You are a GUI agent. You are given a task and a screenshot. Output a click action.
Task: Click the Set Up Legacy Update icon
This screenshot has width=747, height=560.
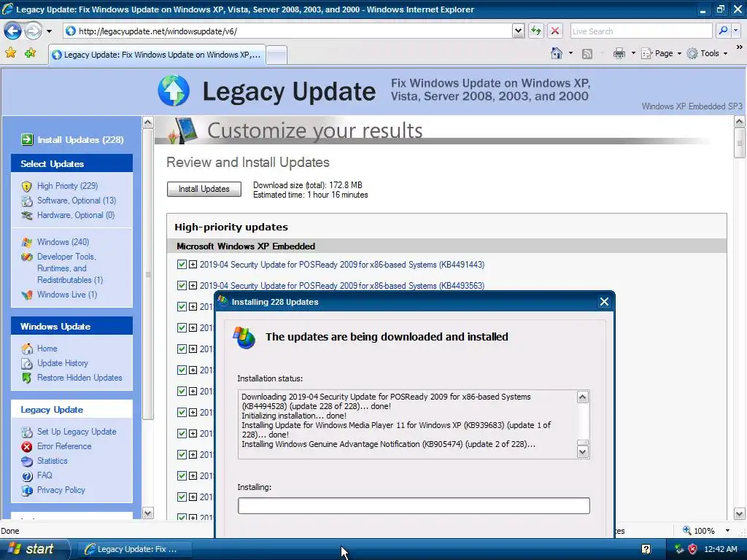27,432
